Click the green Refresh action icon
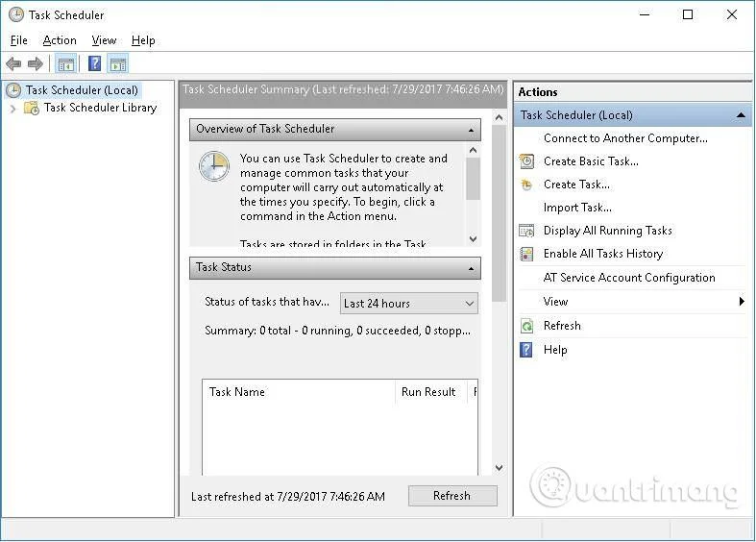Viewport: 756px width, 542px height. tap(526, 326)
